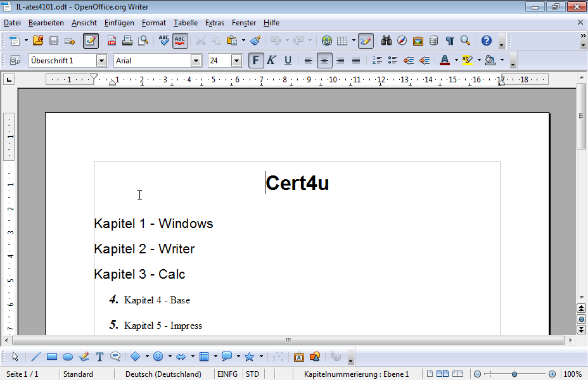
Task: Toggle numbering list on/off
Action: coord(377,60)
